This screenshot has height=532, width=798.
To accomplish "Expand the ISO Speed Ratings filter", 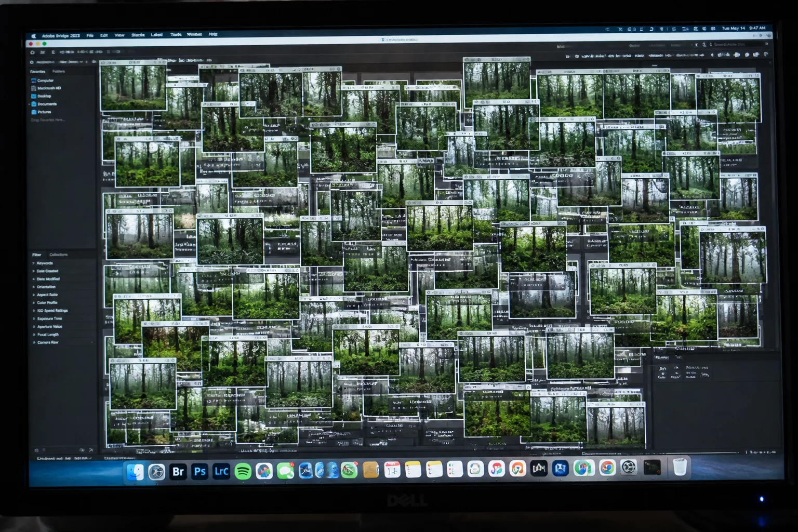I will coord(34,311).
